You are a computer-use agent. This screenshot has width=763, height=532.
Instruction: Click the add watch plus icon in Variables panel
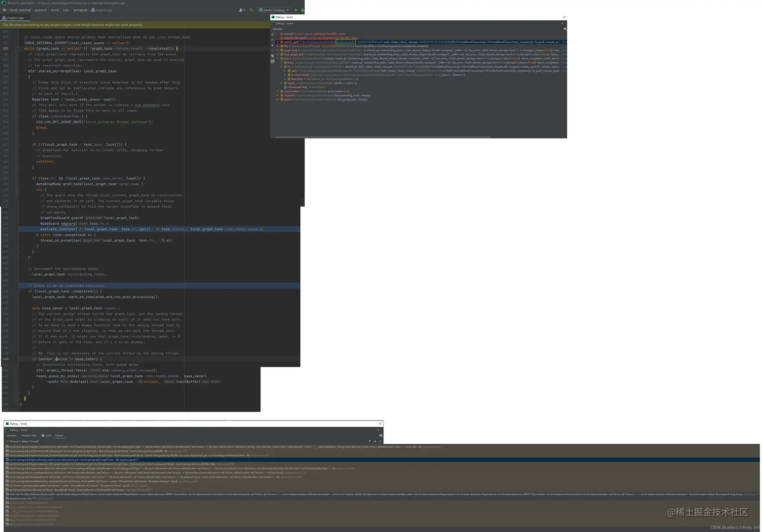click(x=272, y=34)
